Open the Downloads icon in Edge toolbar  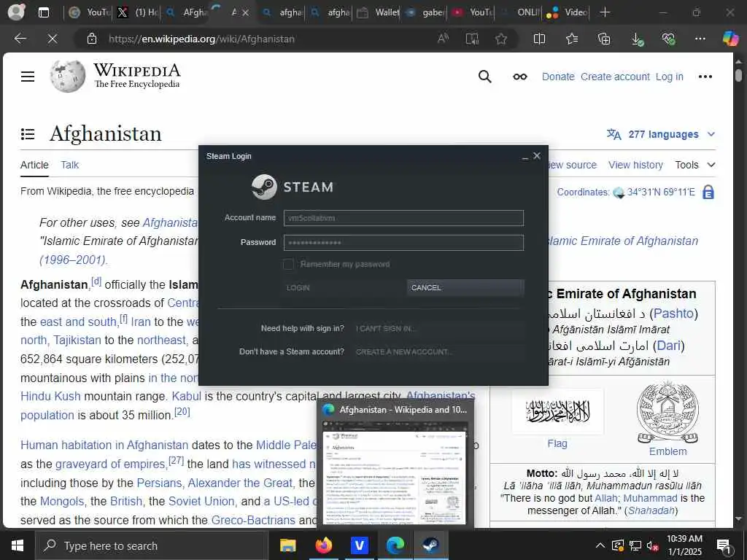[637, 39]
